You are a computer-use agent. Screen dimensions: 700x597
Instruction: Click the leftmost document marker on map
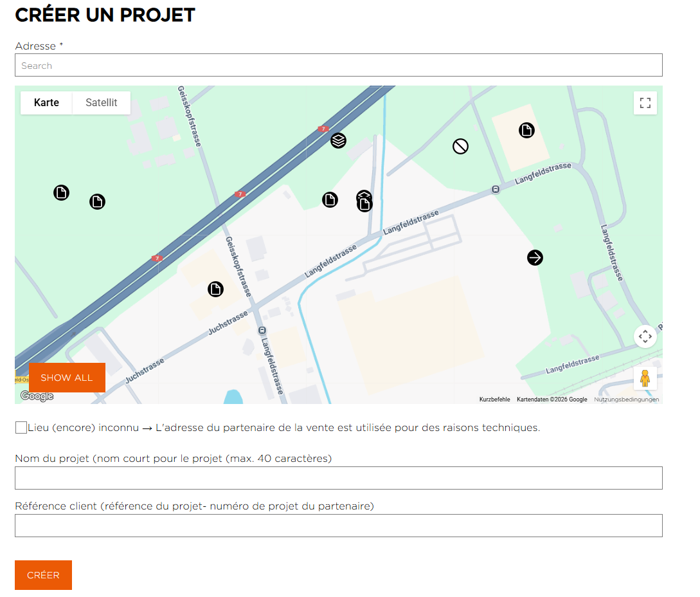tap(61, 193)
